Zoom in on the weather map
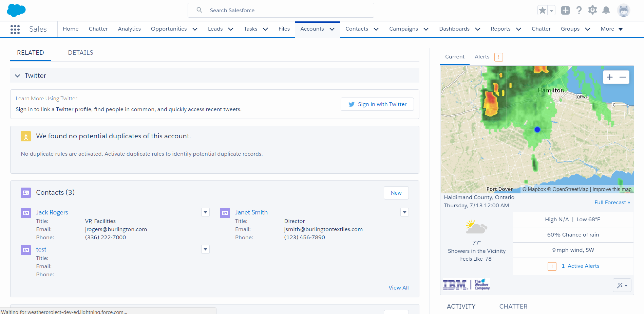 tap(609, 77)
